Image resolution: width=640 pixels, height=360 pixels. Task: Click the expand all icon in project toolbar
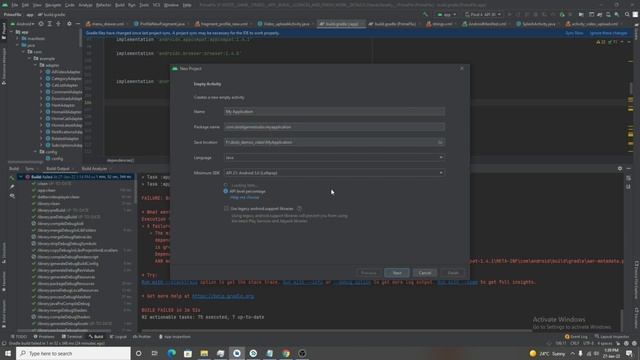click(x=49, y=24)
